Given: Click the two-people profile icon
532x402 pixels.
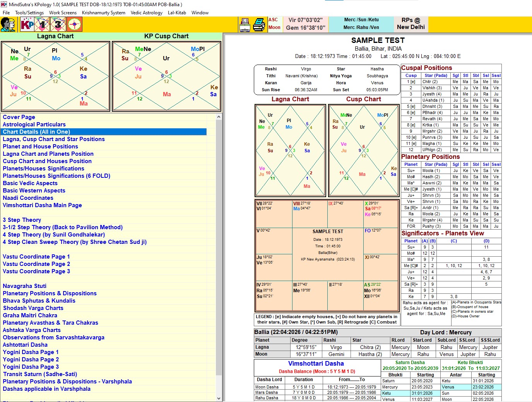Looking at the screenshot, I should point(8,24).
